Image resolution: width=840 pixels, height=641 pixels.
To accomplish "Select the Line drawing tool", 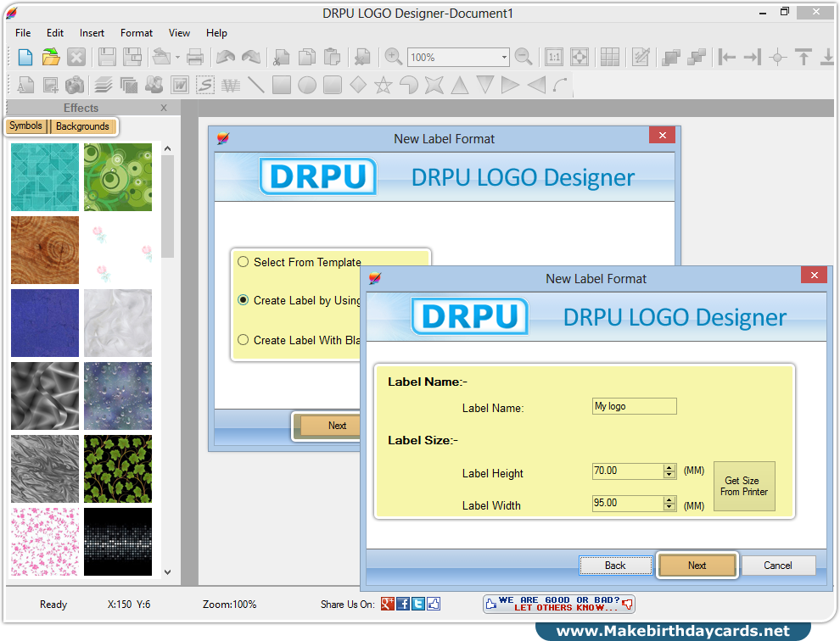I will (x=256, y=85).
